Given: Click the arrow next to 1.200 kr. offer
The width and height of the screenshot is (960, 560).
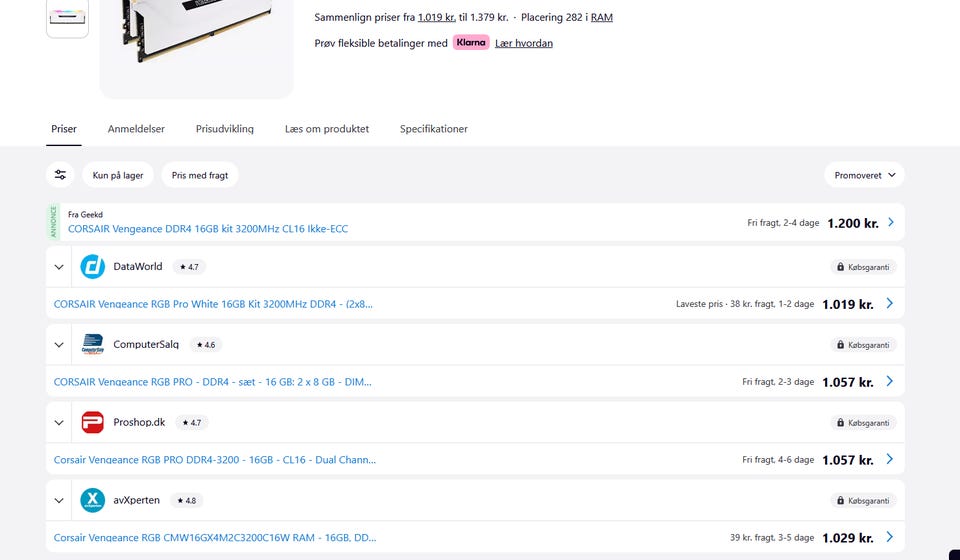Looking at the screenshot, I should coord(891,223).
